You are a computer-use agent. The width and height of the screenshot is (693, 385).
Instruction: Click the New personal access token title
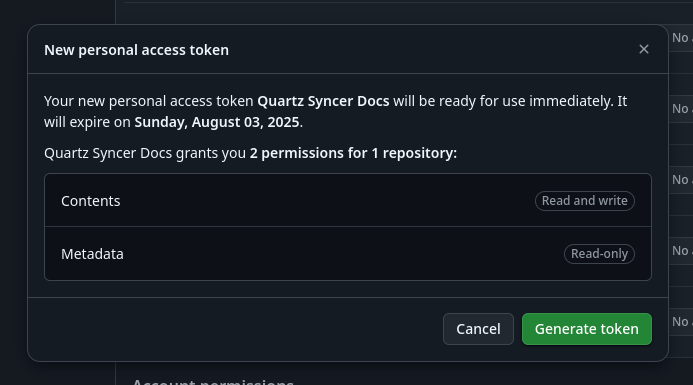coord(137,50)
